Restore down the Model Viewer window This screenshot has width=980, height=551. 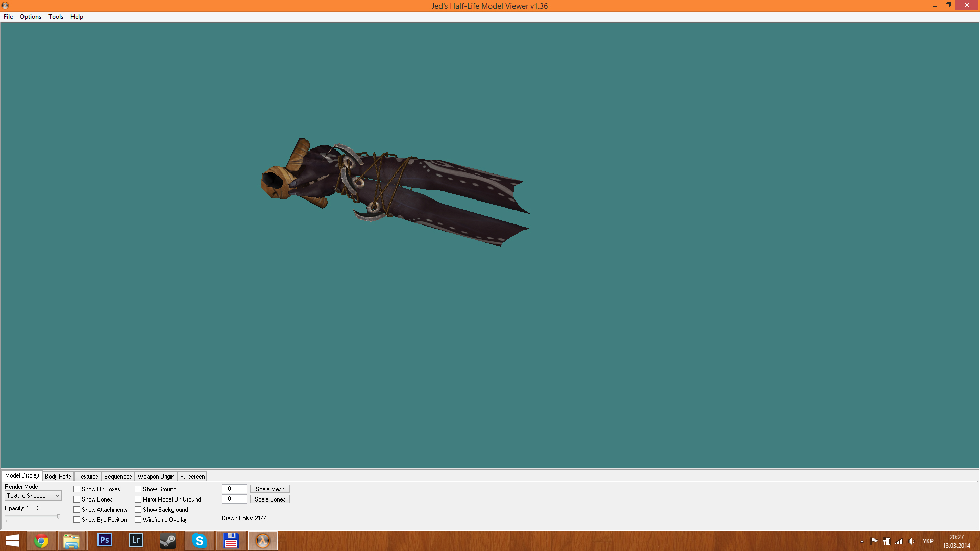pyautogui.click(x=948, y=5)
